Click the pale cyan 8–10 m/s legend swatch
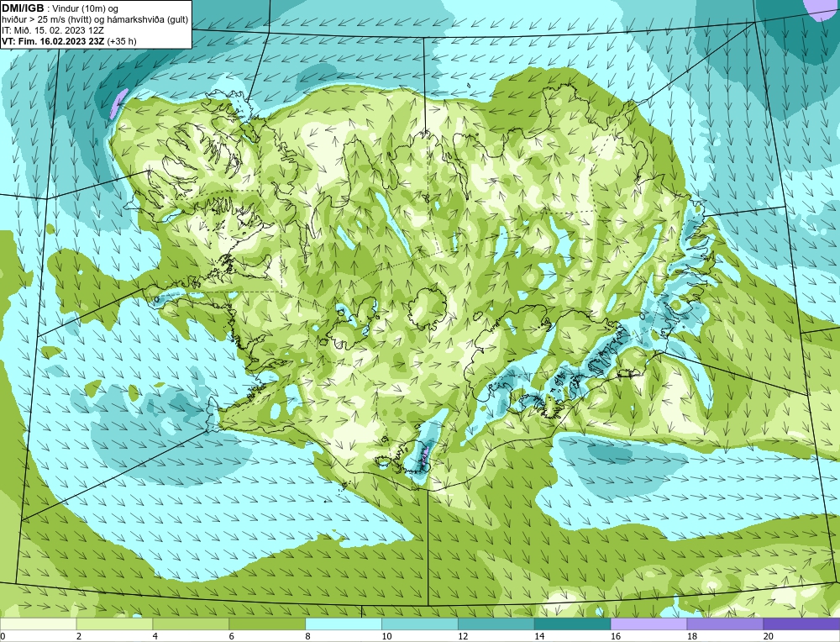 (344, 624)
